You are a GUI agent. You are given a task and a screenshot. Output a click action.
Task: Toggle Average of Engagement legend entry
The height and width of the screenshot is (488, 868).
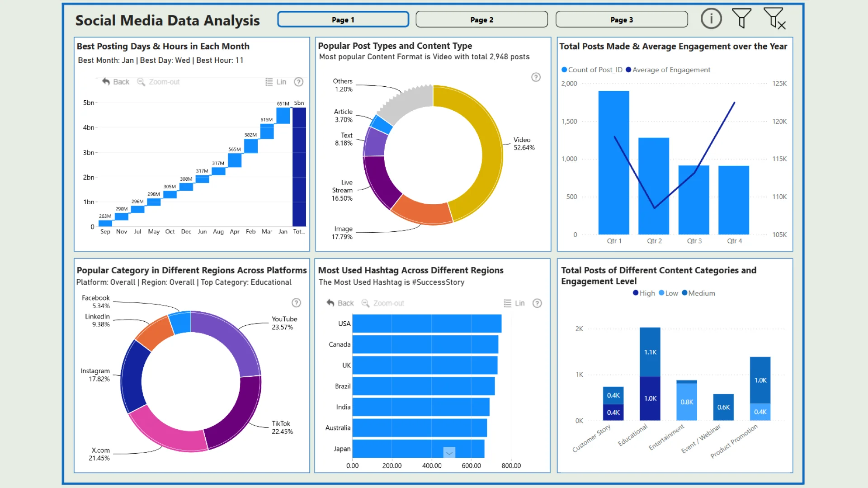[668, 70]
